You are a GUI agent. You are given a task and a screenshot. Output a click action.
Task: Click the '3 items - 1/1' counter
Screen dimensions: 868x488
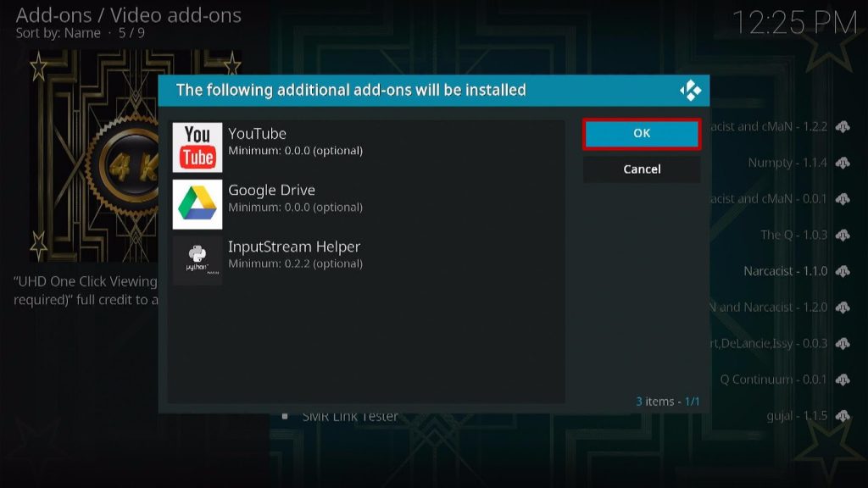tap(668, 401)
